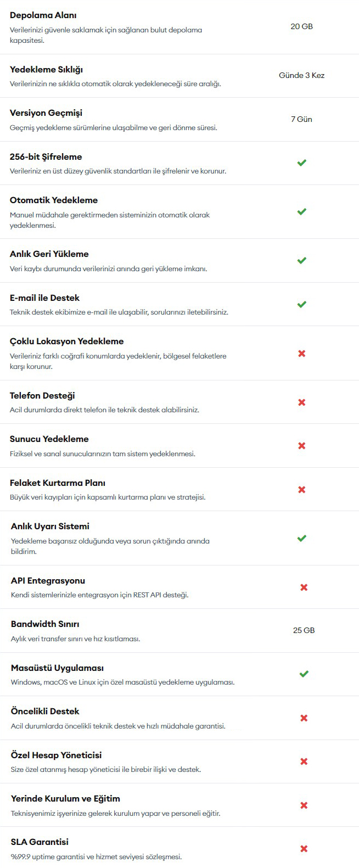This screenshot has height=868, width=359.
Task: Click the Yerinde Kurulum ve Eğitim title
Action: pyautogui.click(x=65, y=798)
